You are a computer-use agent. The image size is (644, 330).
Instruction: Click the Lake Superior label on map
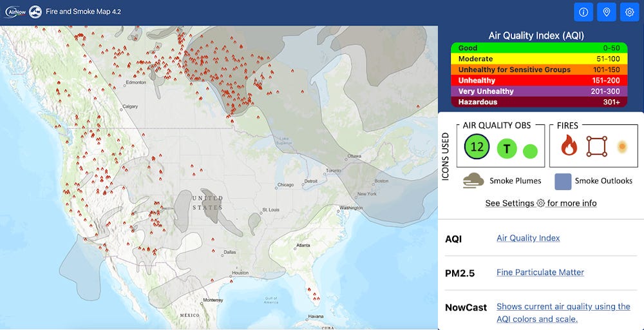pyautogui.click(x=285, y=141)
